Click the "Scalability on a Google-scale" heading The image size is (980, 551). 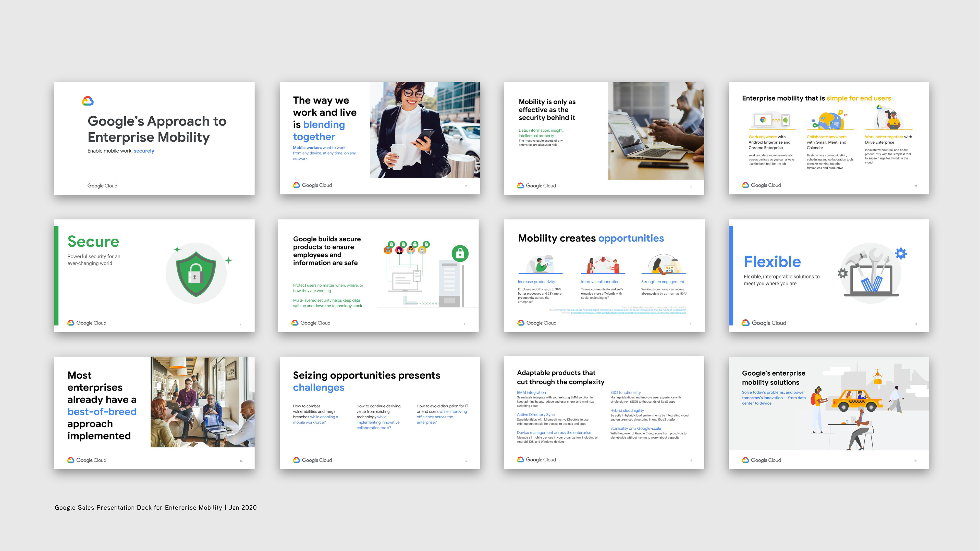click(636, 428)
